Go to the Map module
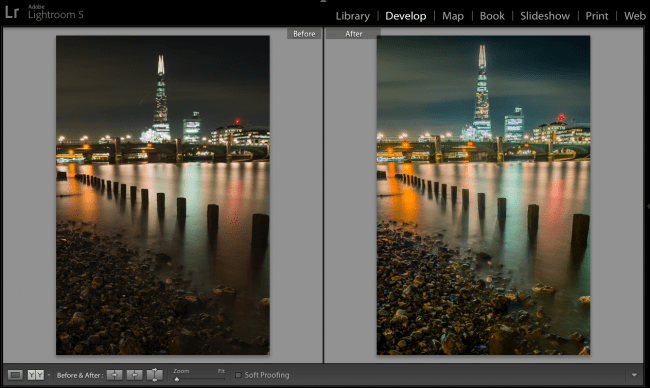This screenshot has height=388, width=650. click(453, 16)
